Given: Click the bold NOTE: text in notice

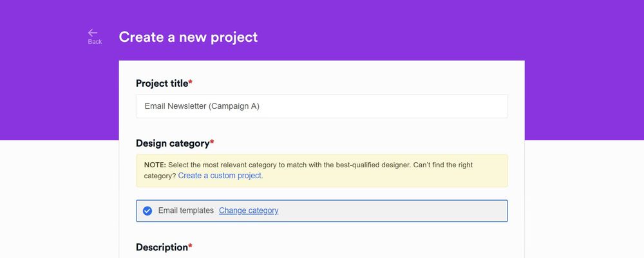Looking at the screenshot, I should [155, 165].
